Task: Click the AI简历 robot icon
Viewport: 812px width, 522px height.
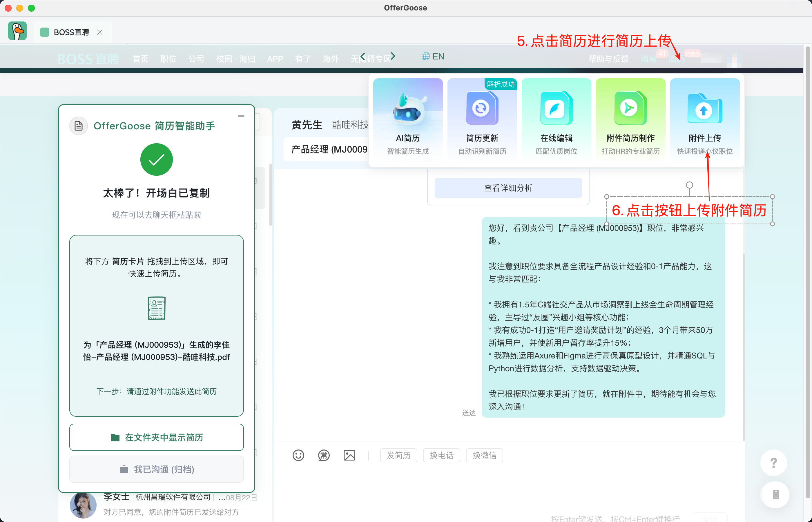Action: coord(408,108)
